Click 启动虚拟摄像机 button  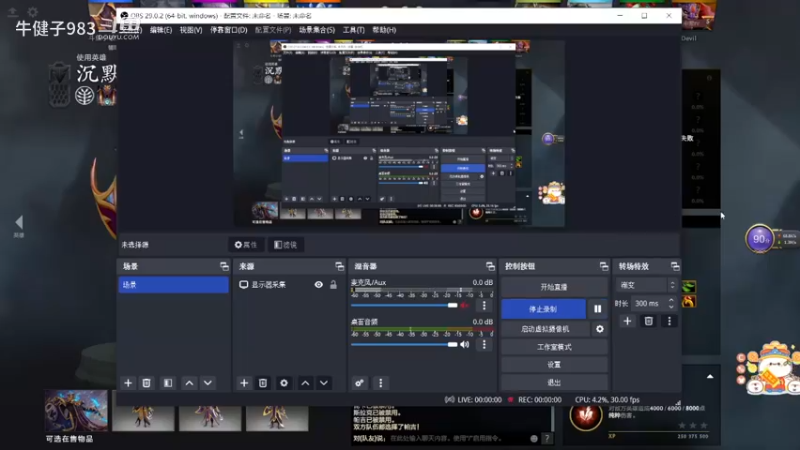click(545, 329)
